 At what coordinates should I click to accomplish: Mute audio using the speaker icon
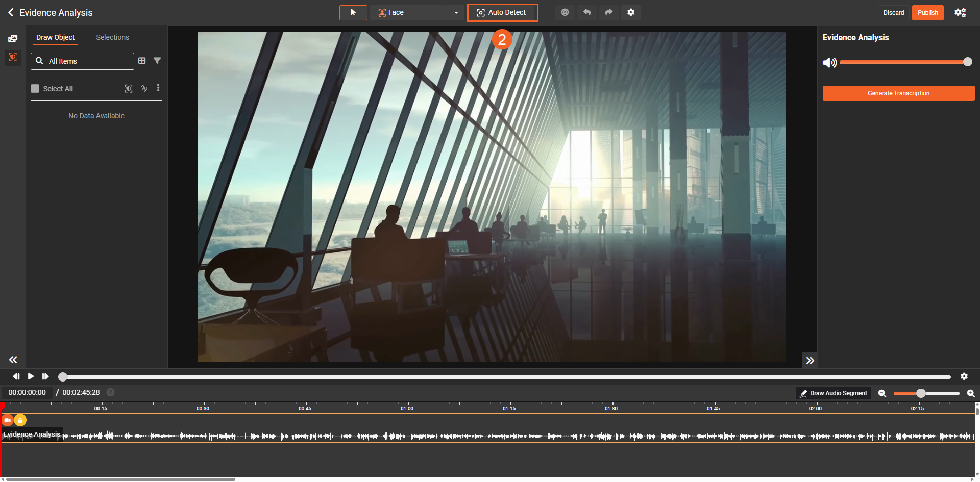point(829,62)
